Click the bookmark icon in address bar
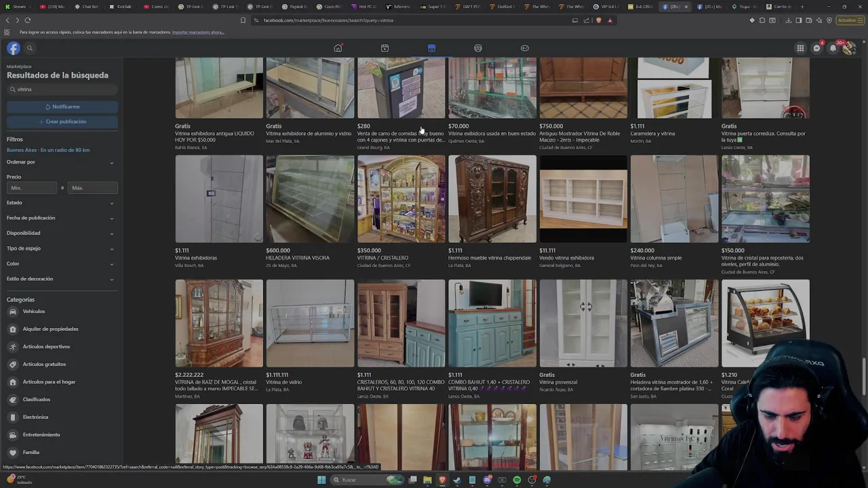The height and width of the screenshot is (488, 868). coord(243,20)
